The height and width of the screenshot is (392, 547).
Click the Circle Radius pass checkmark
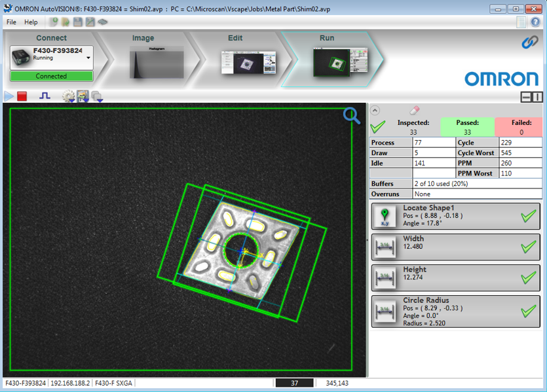coord(528,311)
